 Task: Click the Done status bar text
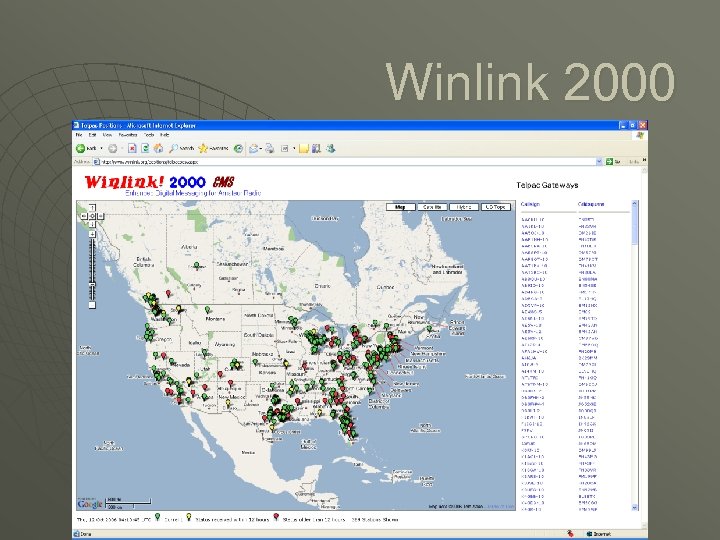tap(85, 534)
